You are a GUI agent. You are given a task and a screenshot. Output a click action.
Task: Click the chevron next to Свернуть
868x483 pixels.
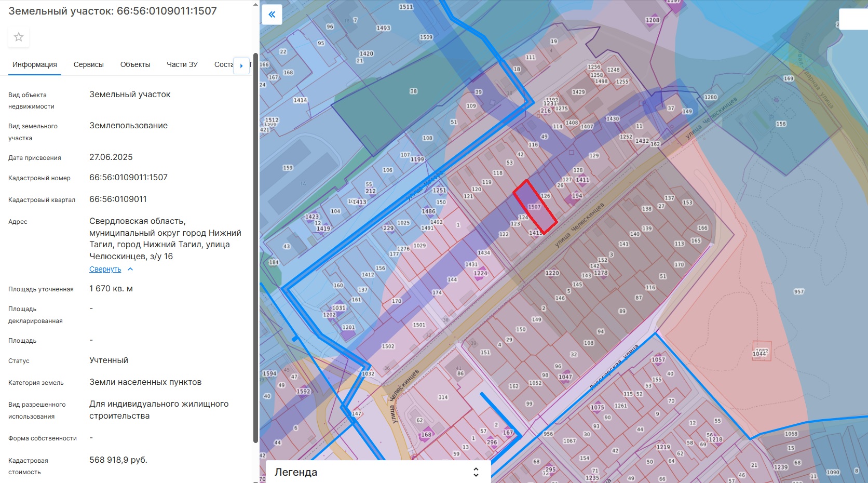pos(130,269)
